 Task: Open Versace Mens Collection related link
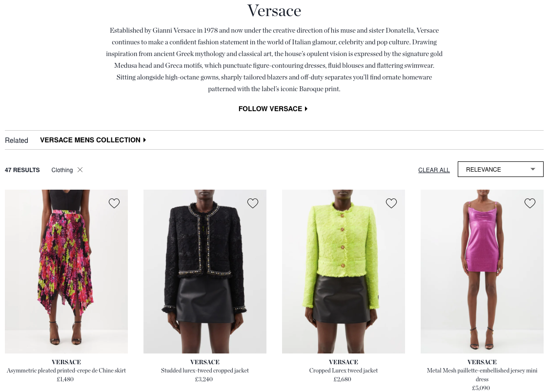pos(93,140)
